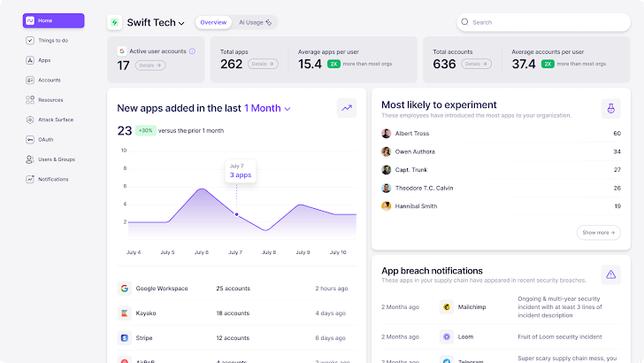Click the breach warning triangle icon
Screen dimensions: 644x363
click(609, 274)
